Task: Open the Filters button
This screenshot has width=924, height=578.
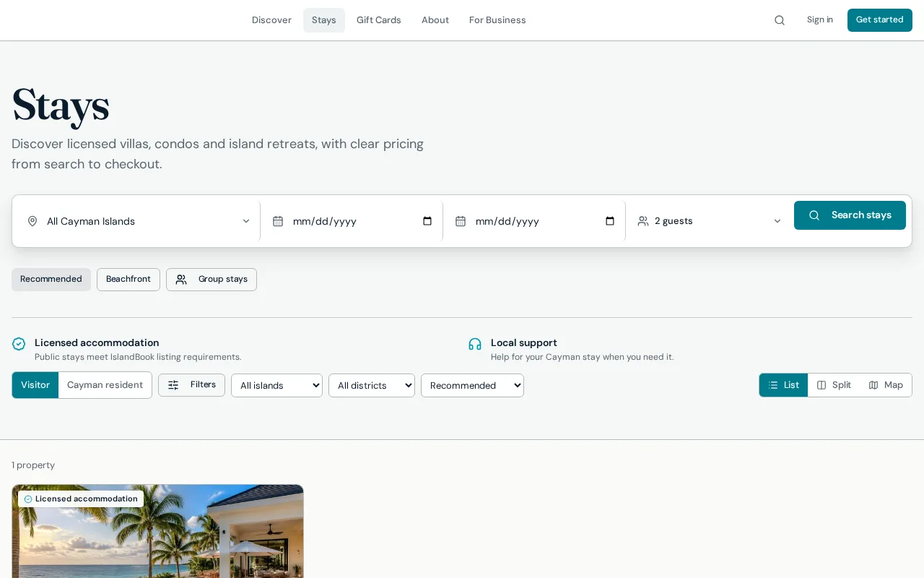Action: [x=191, y=385]
